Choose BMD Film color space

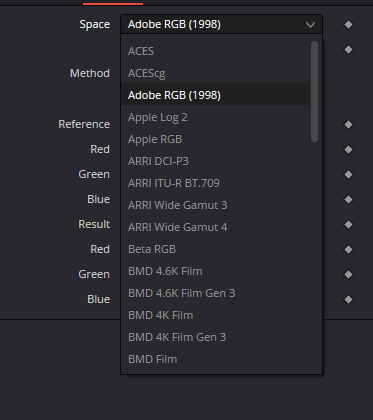pyautogui.click(x=215, y=359)
